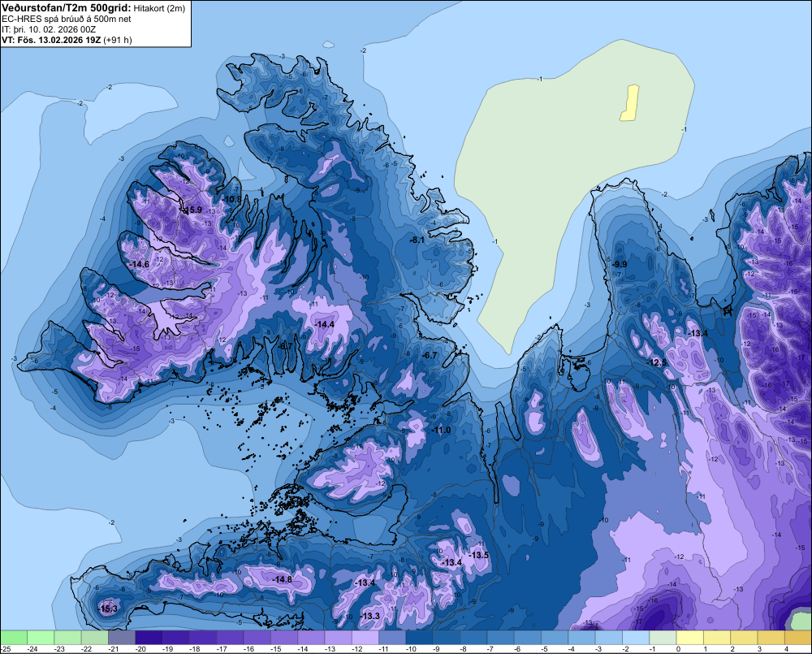812x654 pixels.
Task: Choose the legend swatch labeled -17
Action: tap(230, 637)
